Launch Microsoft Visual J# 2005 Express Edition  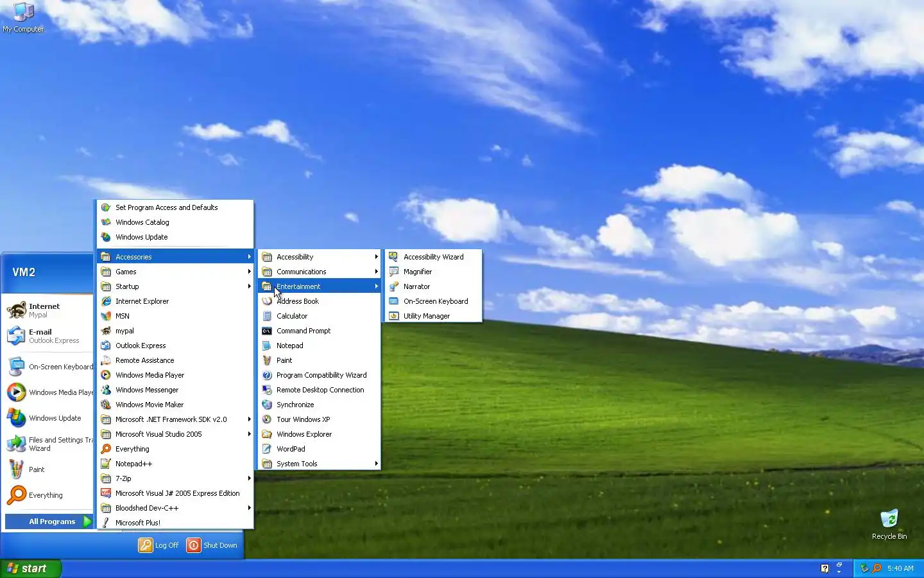[x=175, y=493]
